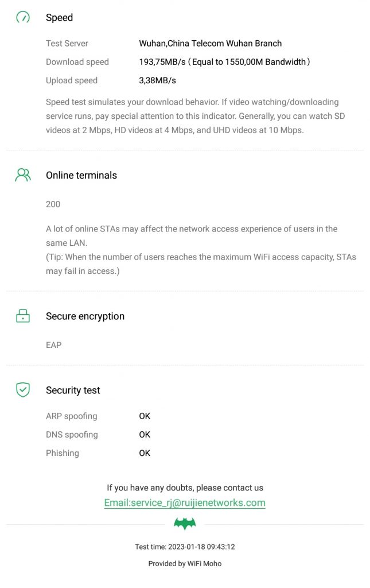Click the DNS spoofing OK status

145,435
